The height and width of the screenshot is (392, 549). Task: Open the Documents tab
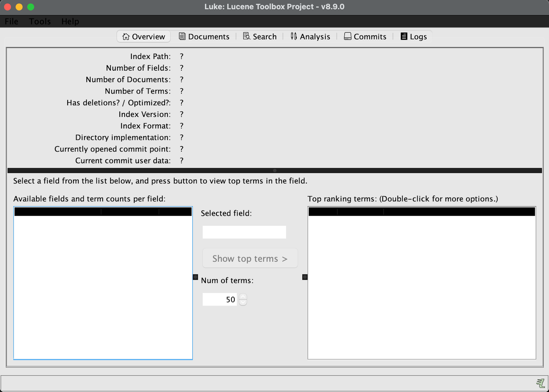pos(204,36)
